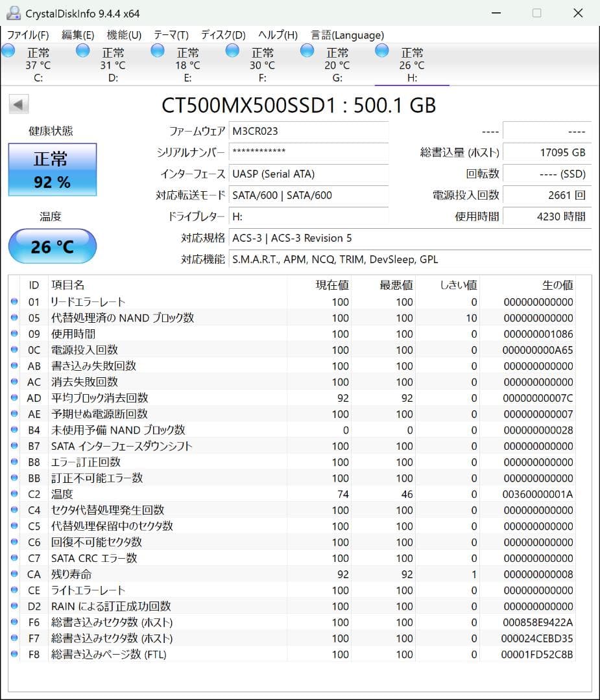Click the 正常 92 % health status button
Viewport: 600px width, 700px height.
point(53,169)
